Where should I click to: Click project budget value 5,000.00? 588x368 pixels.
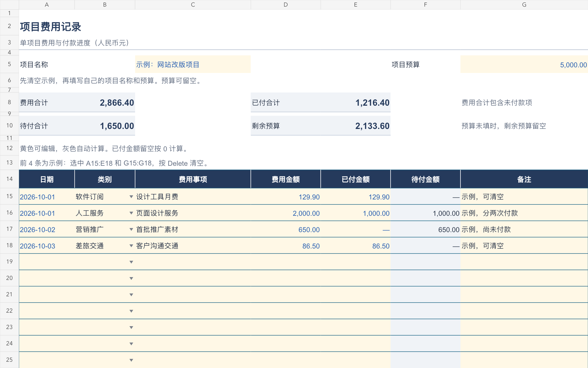(524, 64)
